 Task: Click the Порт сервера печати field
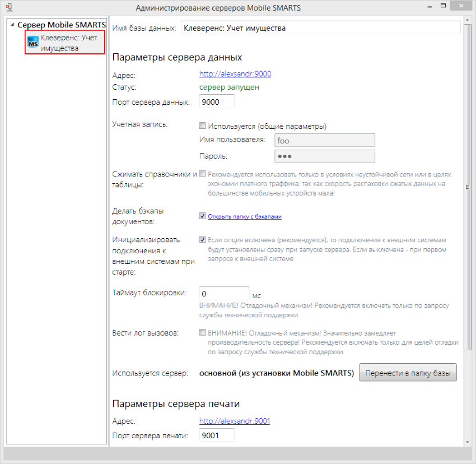pyautogui.click(x=217, y=435)
